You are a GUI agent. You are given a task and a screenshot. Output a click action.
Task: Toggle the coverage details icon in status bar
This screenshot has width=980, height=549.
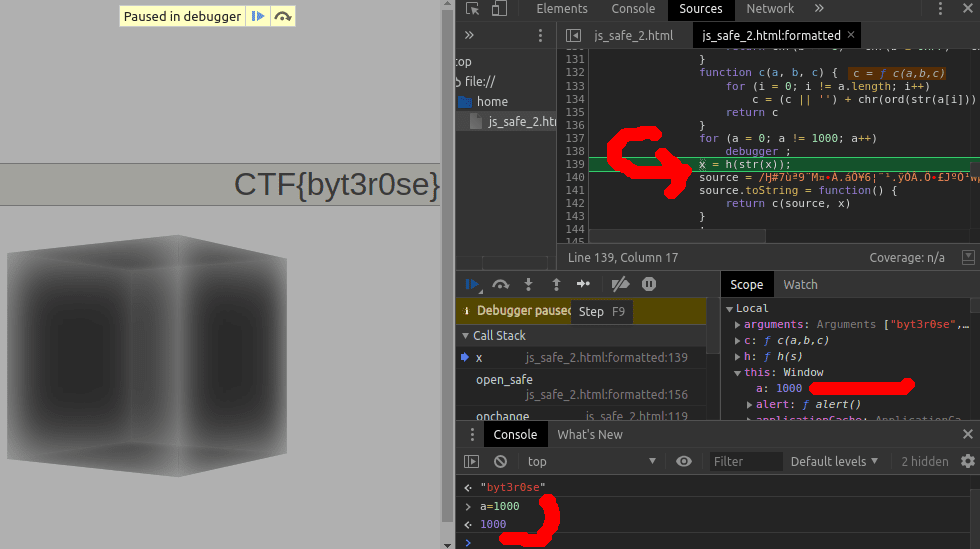click(x=968, y=257)
